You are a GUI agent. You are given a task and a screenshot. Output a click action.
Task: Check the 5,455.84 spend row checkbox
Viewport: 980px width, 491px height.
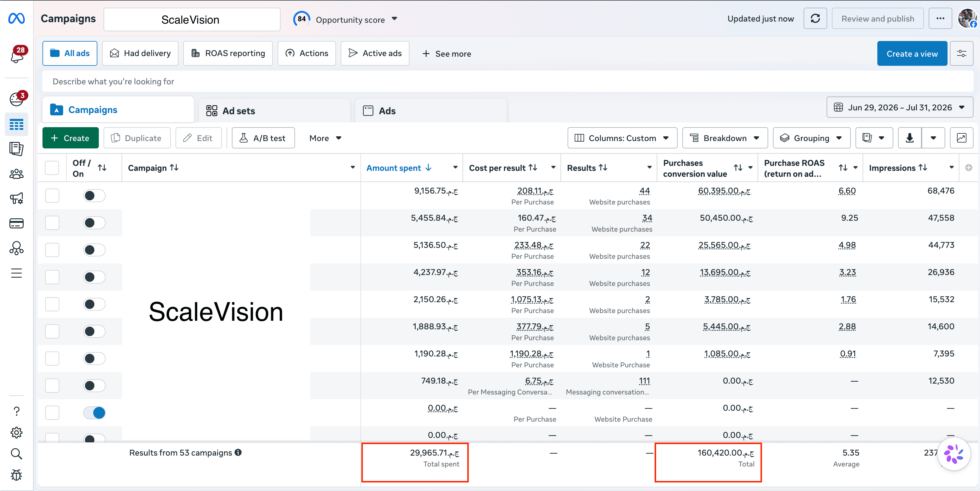click(x=52, y=223)
